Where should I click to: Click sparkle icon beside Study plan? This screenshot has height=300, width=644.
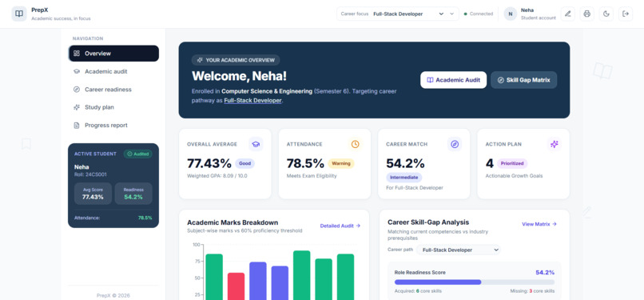77,107
